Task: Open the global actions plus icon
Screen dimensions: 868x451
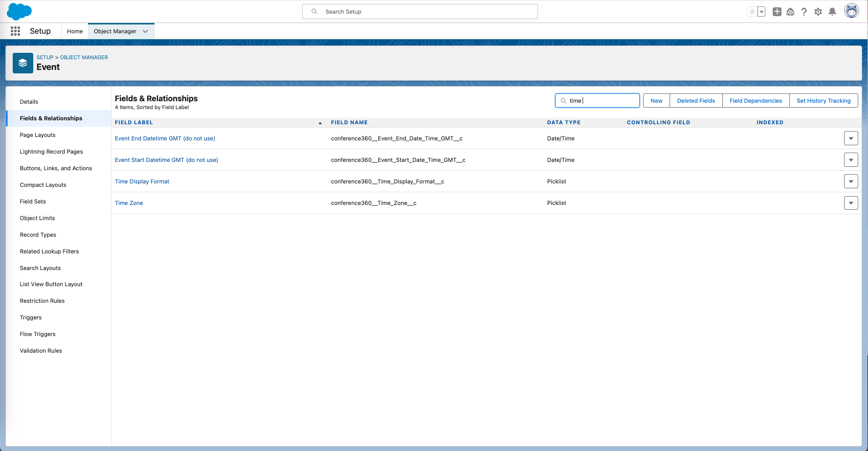Action: click(x=777, y=12)
